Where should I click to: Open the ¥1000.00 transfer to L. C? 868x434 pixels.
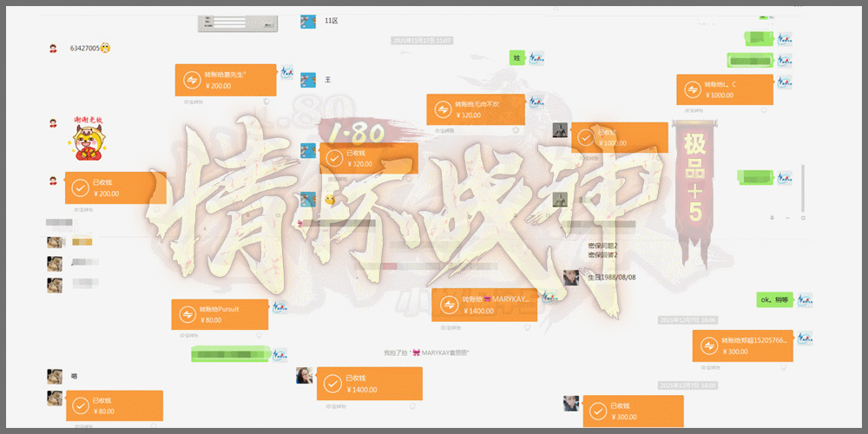725,89
